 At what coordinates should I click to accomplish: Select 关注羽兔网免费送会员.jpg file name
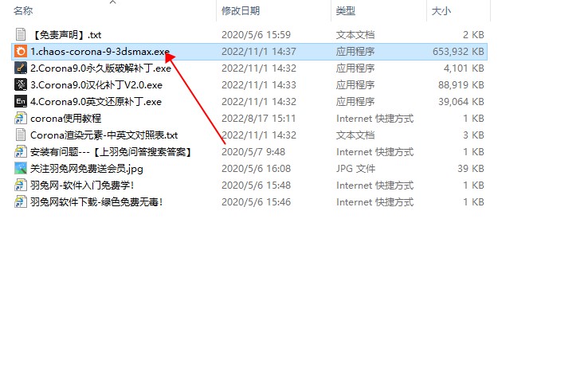[87, 169]
